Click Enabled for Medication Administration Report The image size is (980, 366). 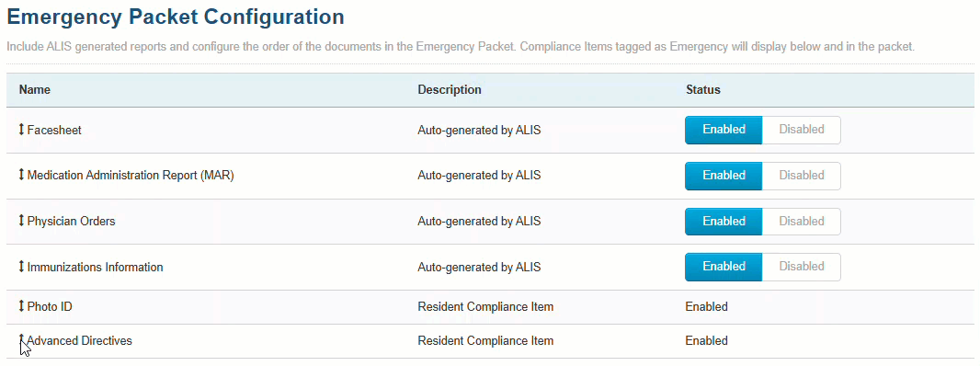click(x=724, y=176)
